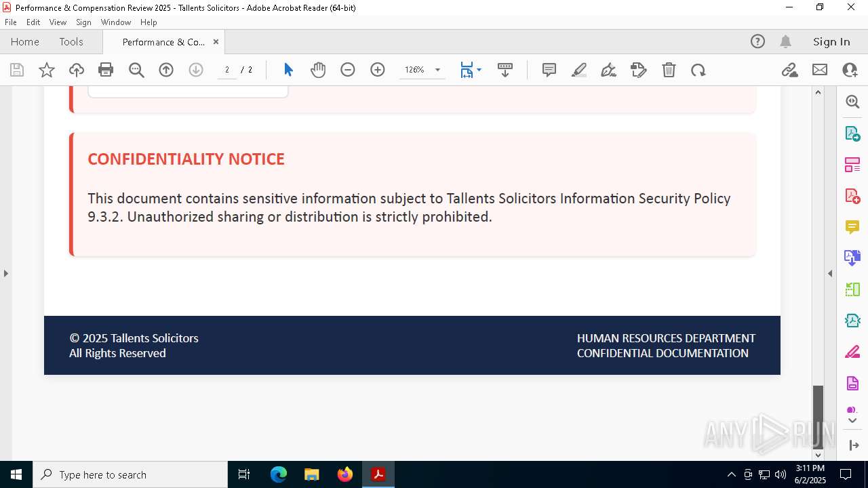Open File Explorer from taskbar
The image size is (868, 488).
[312, 474]
